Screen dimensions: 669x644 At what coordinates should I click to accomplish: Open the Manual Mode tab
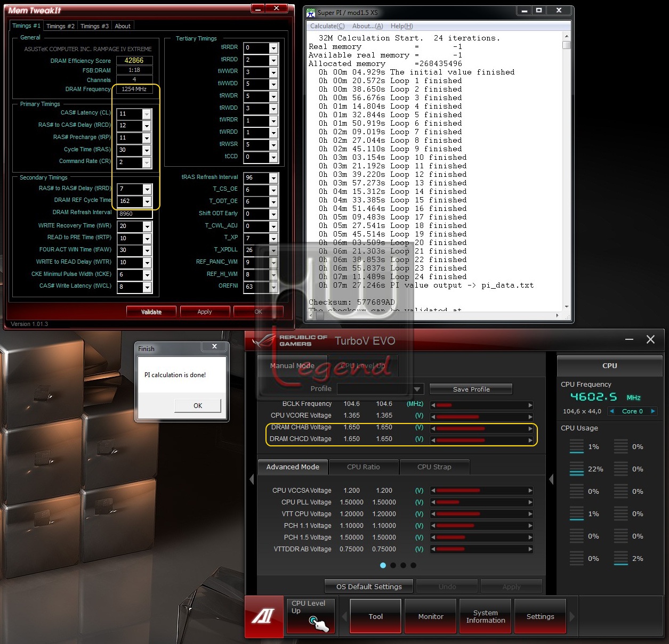pyautogui.click(x=292, y=366)
